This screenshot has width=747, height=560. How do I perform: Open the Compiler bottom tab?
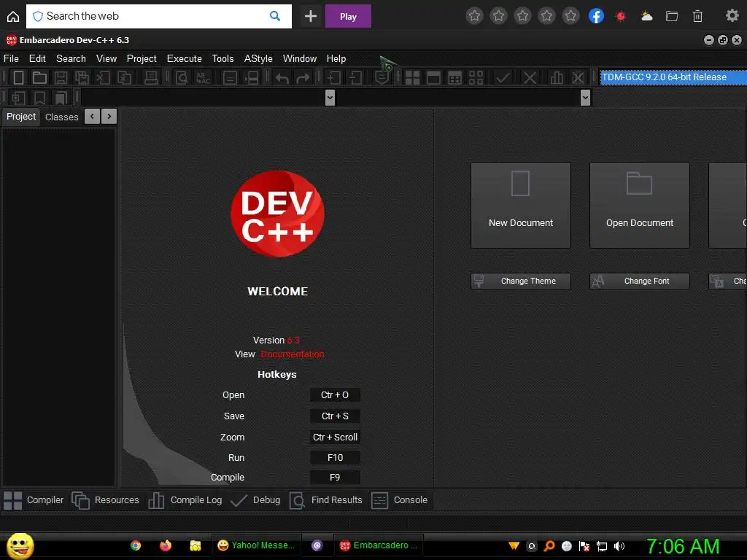[x=34, y=500]
